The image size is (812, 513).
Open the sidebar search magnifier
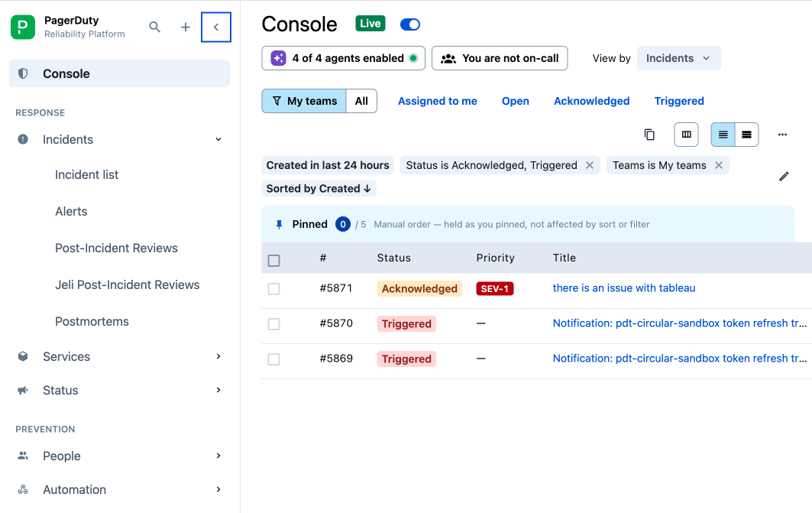154,27
